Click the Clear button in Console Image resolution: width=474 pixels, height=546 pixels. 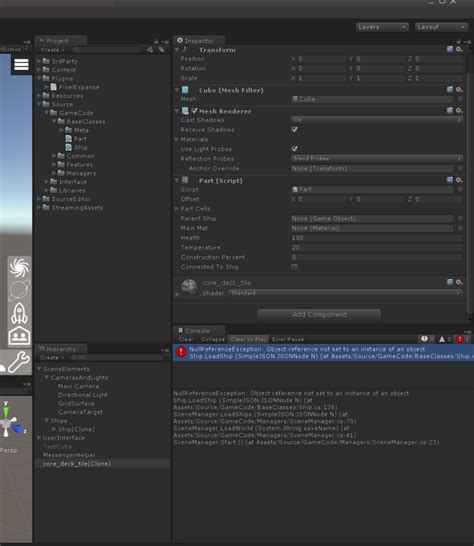click(x=186, y=339)
